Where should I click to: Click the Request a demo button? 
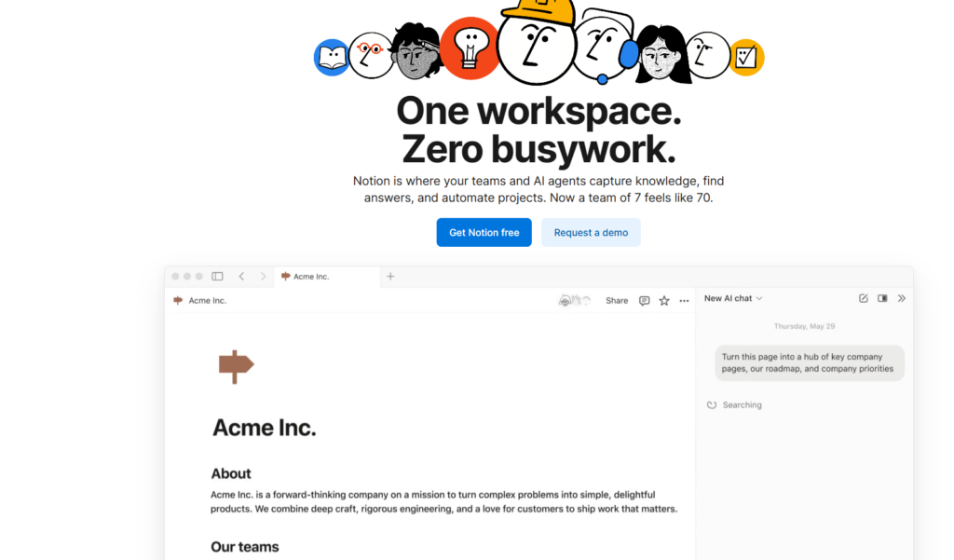tap(591, 233)
